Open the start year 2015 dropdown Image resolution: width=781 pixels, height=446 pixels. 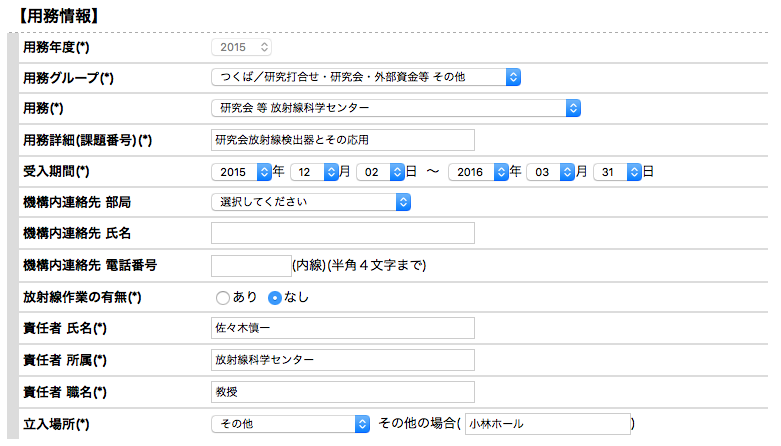pyautogui.click(x=241, y=171)
